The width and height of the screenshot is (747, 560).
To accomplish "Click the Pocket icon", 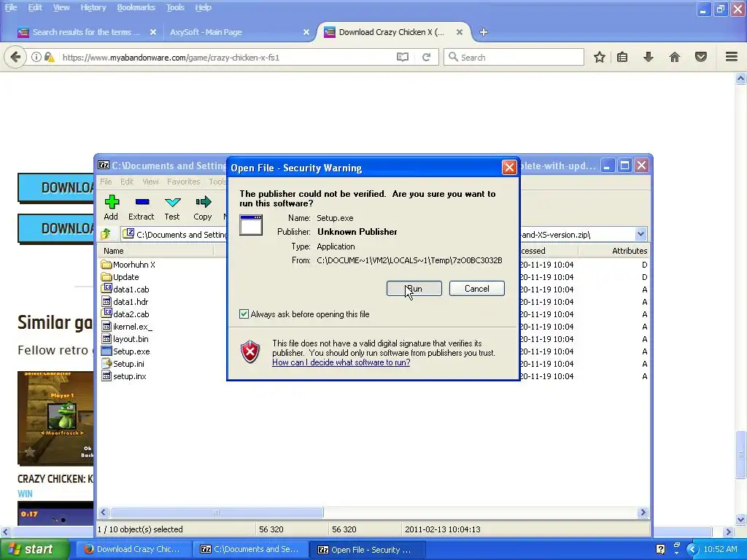I will 701,57.
